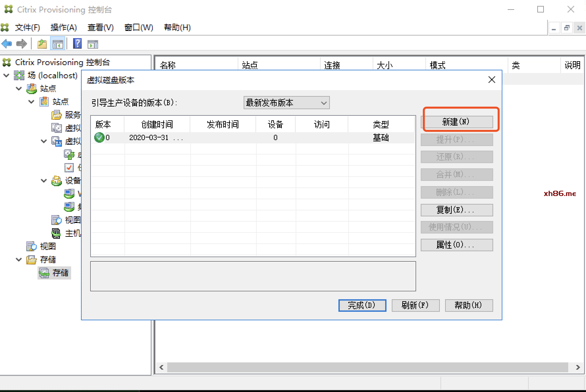Open the 文件(F) menu

(27, 28)
